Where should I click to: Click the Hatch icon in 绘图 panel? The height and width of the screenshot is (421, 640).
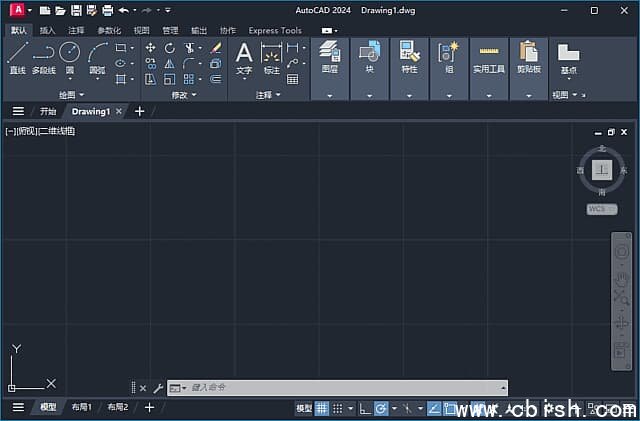120,79
